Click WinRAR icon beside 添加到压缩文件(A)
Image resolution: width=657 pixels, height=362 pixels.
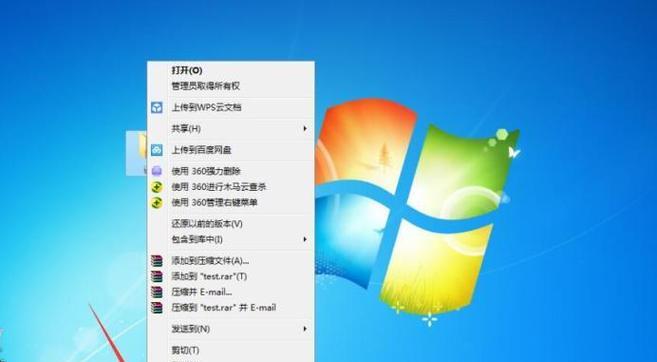157,261
